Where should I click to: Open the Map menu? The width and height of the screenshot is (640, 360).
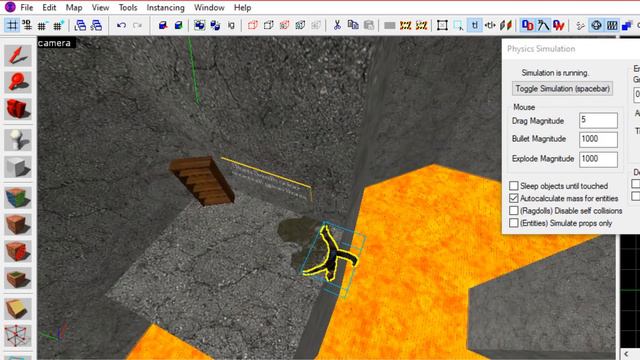click(74, 7)
